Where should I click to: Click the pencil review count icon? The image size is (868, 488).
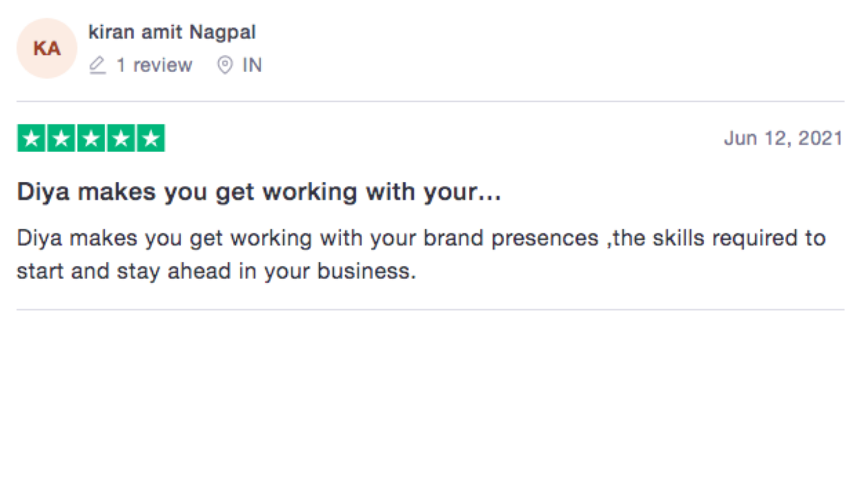coord(97,65)
